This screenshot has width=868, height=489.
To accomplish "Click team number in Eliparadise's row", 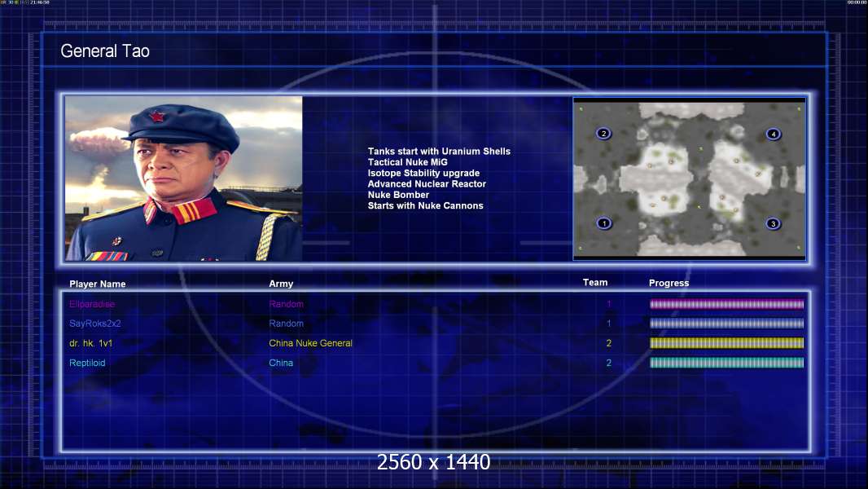I will (608, 304).
